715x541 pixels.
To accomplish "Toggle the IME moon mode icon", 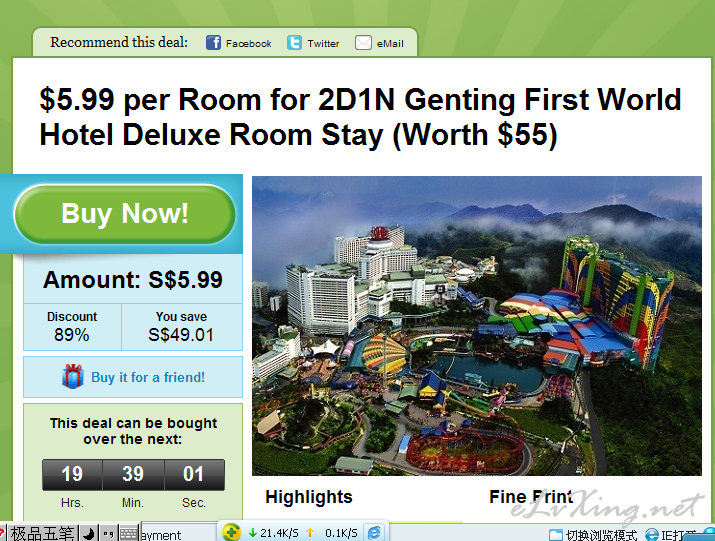I will pyautogui.click(x=89, y=533).
